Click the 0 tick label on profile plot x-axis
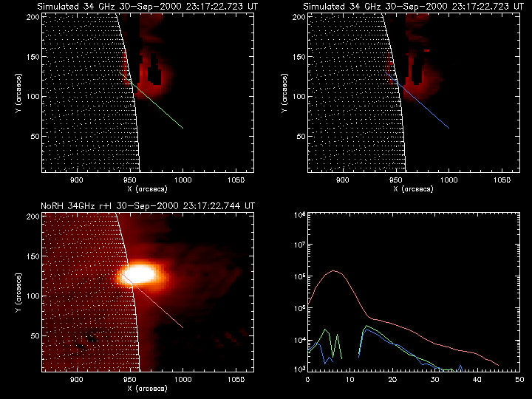Screen dimensions: 532x399 307,378
